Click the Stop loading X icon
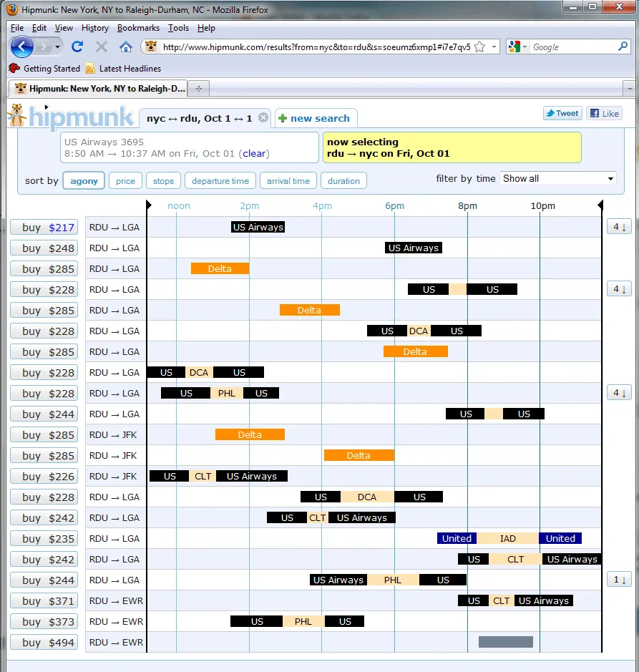 (x=101, y=47)
